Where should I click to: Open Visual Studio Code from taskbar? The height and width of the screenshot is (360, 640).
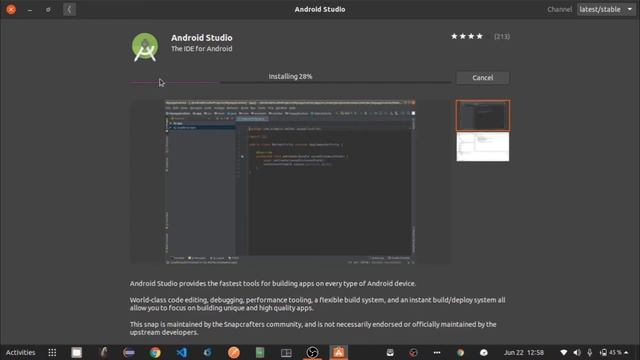coord(182,352)
